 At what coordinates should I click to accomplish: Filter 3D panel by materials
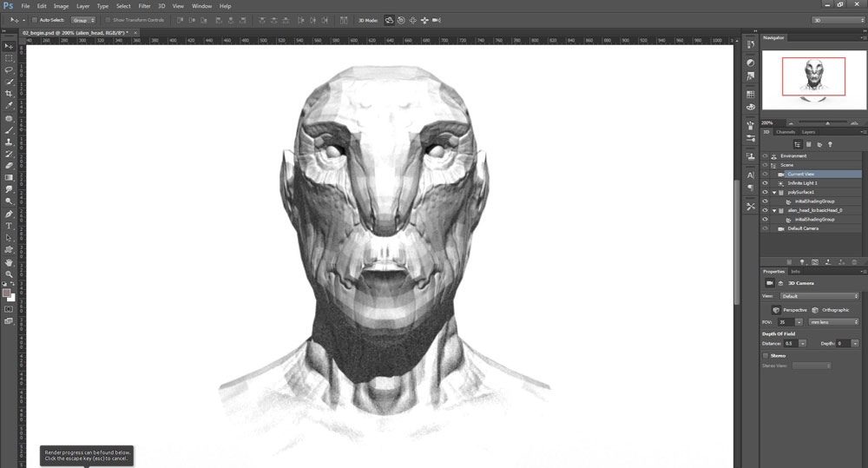[820, 144]
